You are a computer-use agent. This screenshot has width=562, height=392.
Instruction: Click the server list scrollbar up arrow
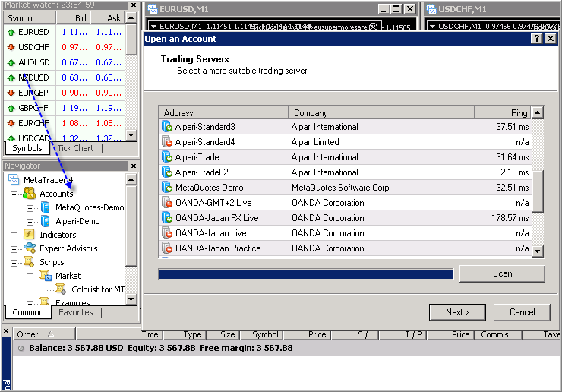point(537,112)
